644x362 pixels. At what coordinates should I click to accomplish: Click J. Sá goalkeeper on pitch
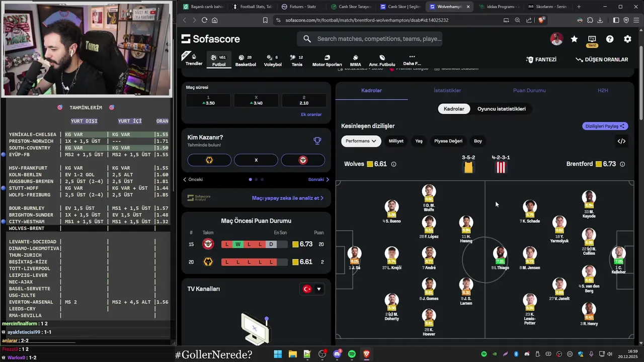coord(354,257)
